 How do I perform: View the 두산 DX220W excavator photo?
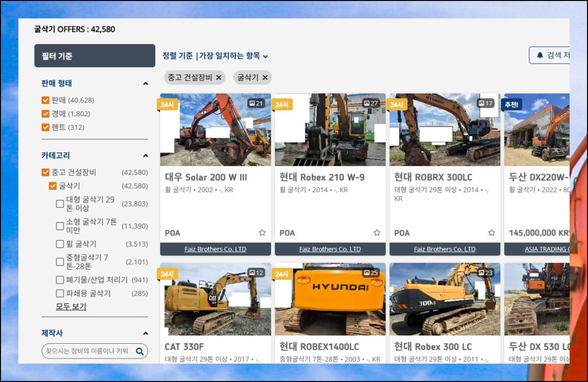click(x=537, y=130)
